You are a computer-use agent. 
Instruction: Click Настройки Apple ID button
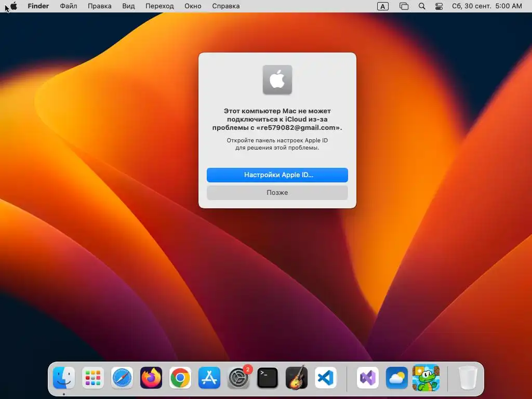click(277, 175)
